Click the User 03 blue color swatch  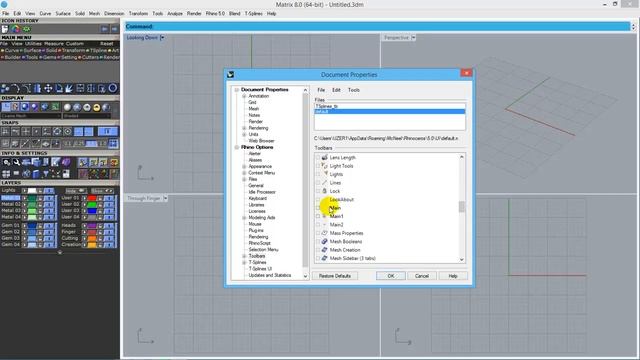pyautogui.click(x=92, y=211)
